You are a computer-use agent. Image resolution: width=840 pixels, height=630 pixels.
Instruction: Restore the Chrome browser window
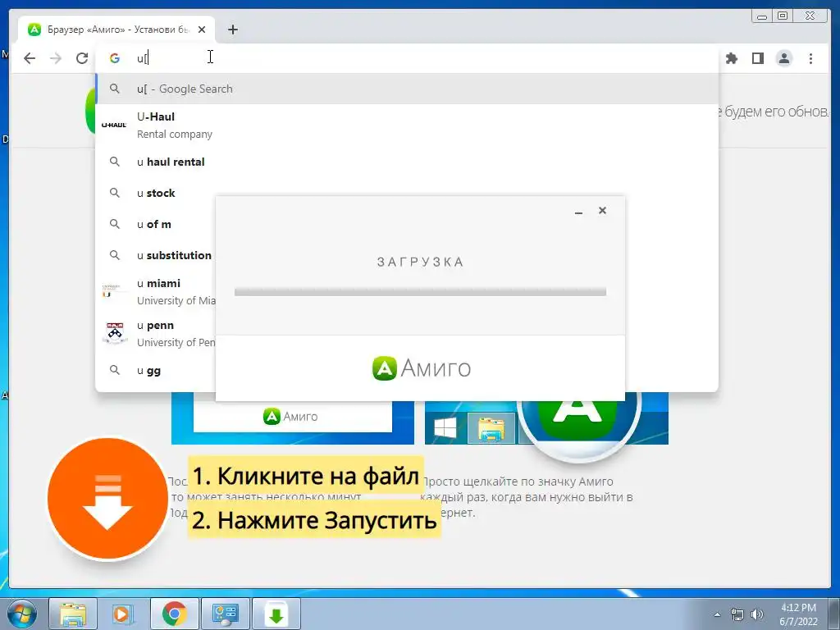click(x=783, y=16)
